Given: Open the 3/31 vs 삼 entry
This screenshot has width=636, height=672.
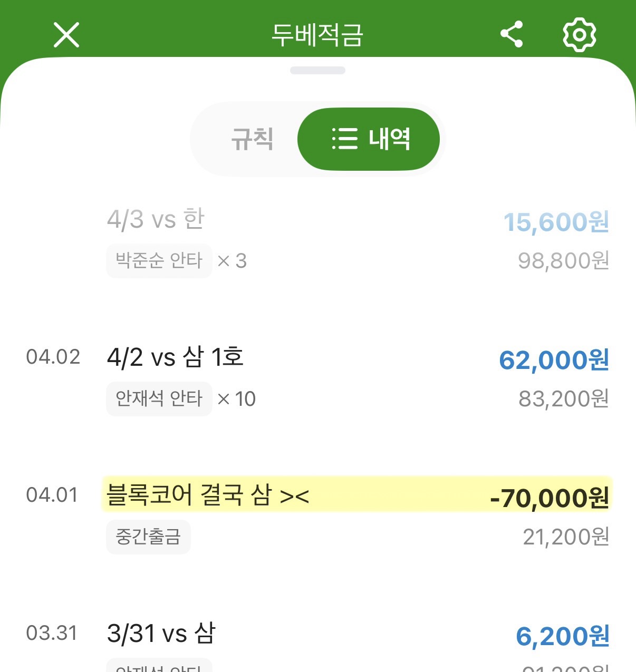Looking at the screenshot, I should tap(161, 633).
